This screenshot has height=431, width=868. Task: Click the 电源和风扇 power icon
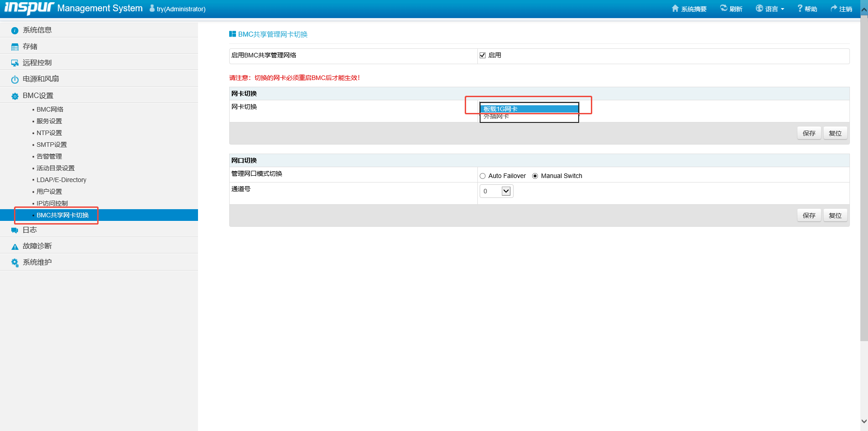[15, 80]
